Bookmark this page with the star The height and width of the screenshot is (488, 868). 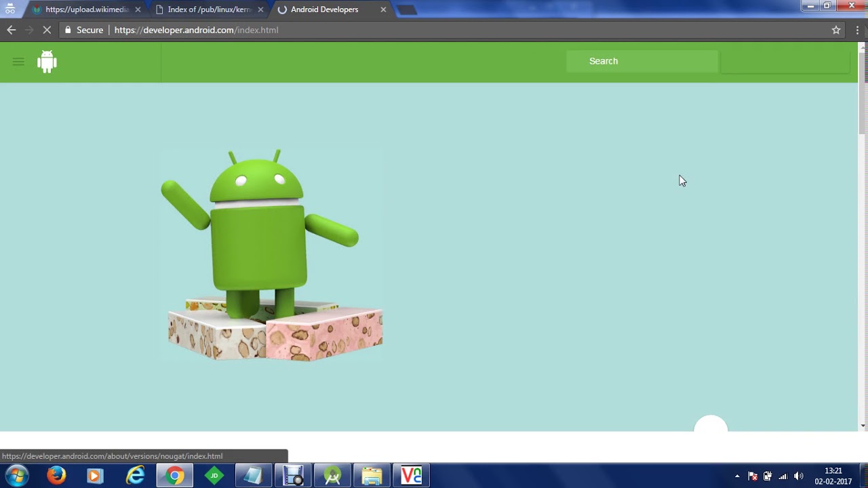point(836,30)
